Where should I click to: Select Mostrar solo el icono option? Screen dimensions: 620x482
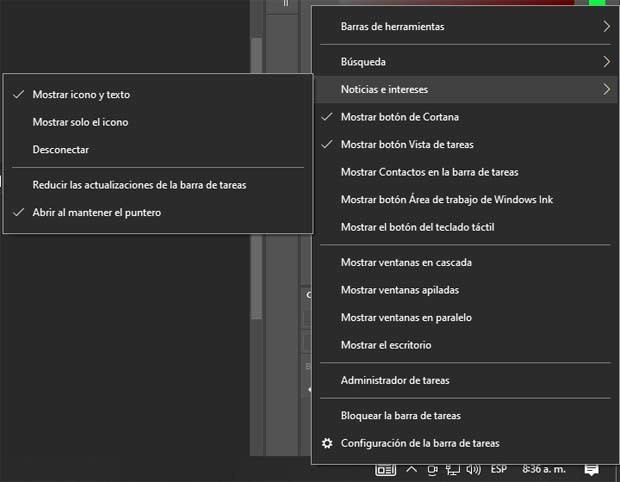158,122
